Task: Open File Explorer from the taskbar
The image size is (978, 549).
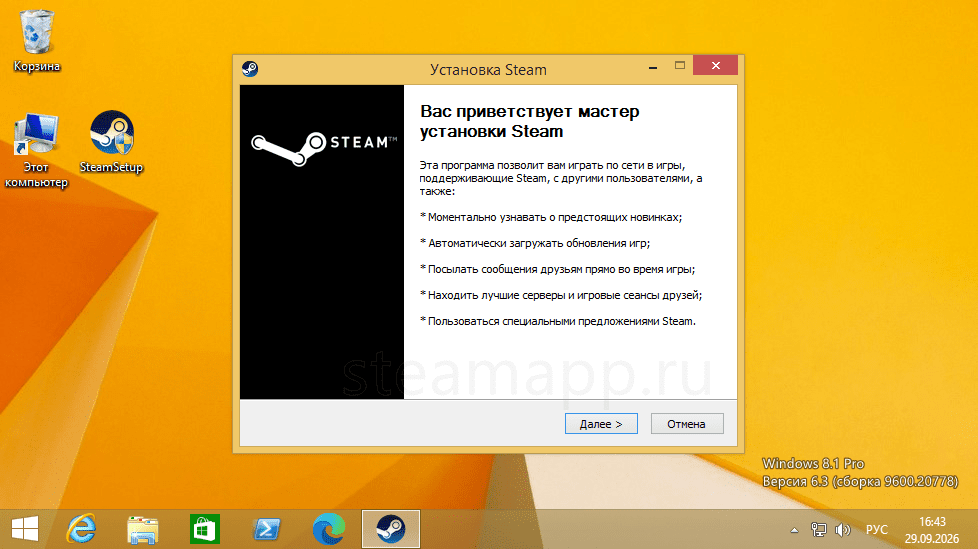Action: [142, 529]
